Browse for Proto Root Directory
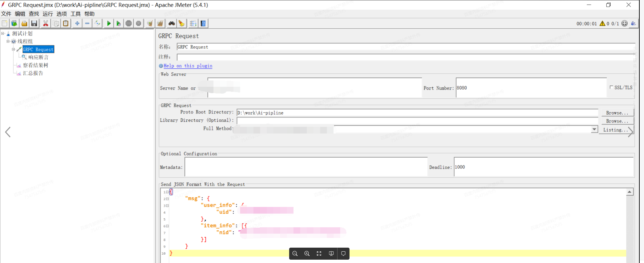 pyautogui.click(x=617, y=113)
